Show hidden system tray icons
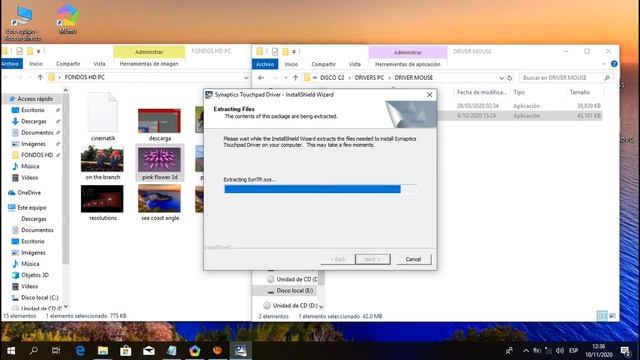The width and height of the screenshot is (640, 360). (x=526, y=351)
